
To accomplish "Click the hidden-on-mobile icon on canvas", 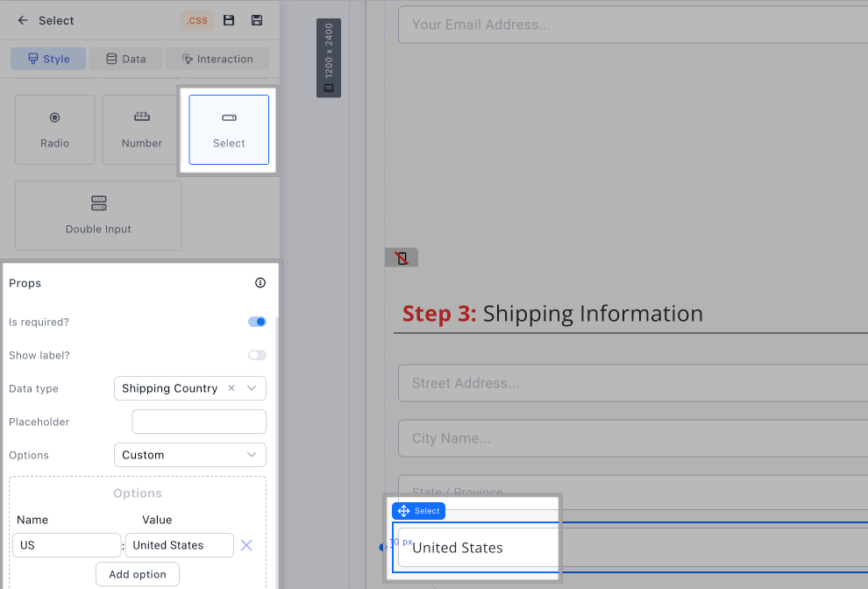I will point(402,258).
